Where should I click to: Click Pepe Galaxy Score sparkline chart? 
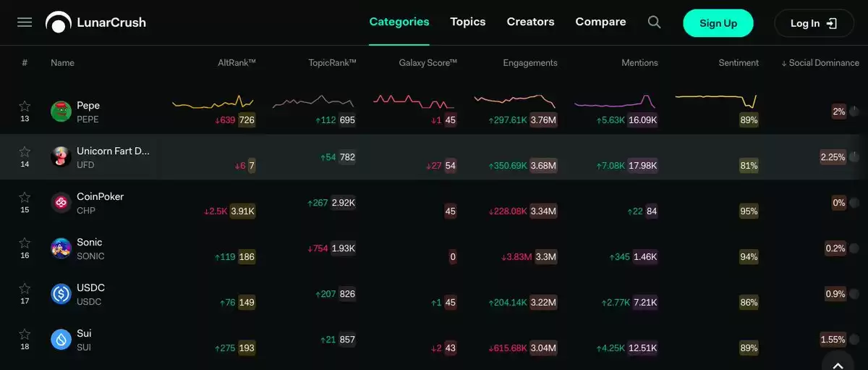coord(414,101)
